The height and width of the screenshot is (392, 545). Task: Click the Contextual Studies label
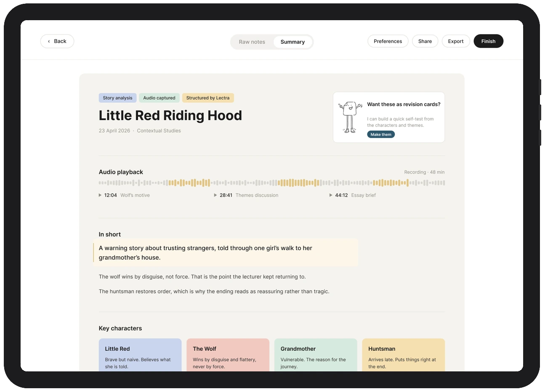coord(159,131)
